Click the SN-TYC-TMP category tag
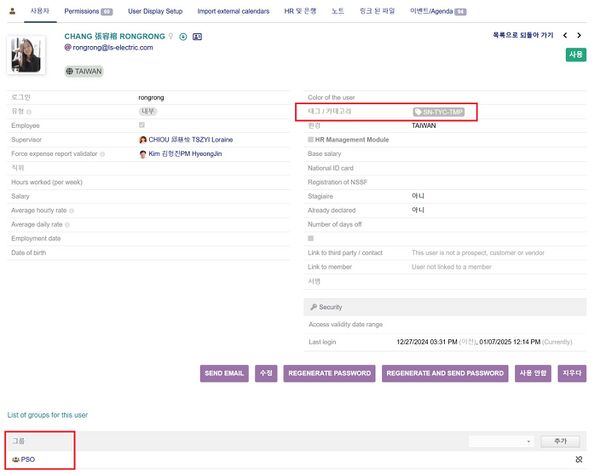 tap(438, 112)
